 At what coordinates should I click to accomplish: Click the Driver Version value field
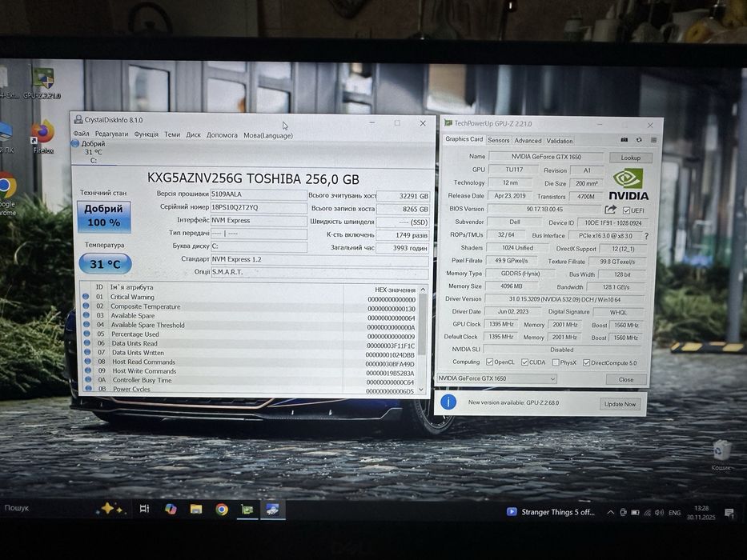click(564, 299)
